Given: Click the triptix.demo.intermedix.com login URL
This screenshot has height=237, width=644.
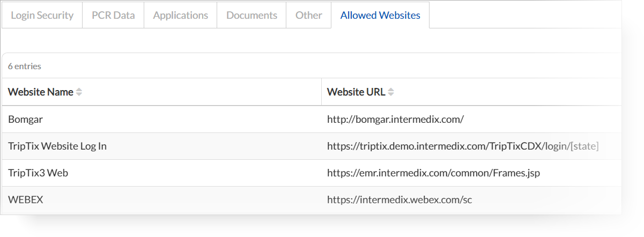Looking at the screenshot, I should [463, 146].
